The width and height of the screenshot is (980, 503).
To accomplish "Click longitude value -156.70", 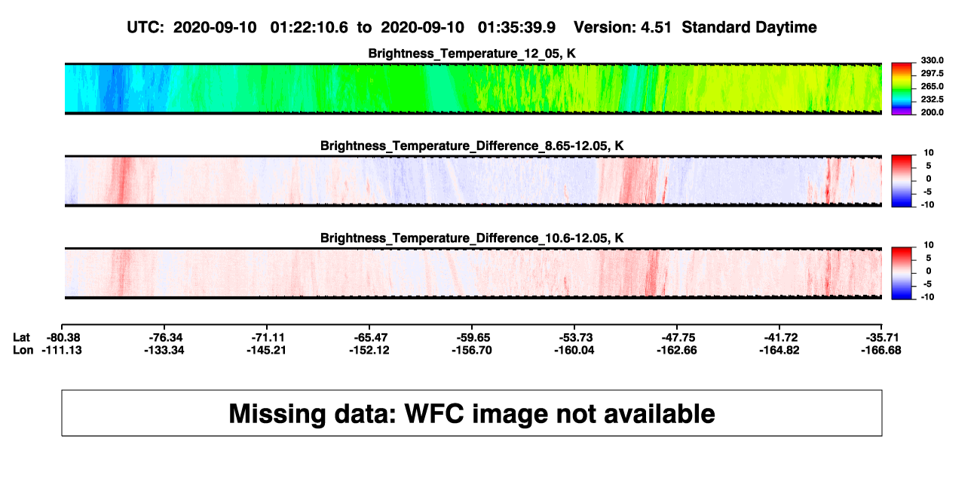I will (473, 350).
